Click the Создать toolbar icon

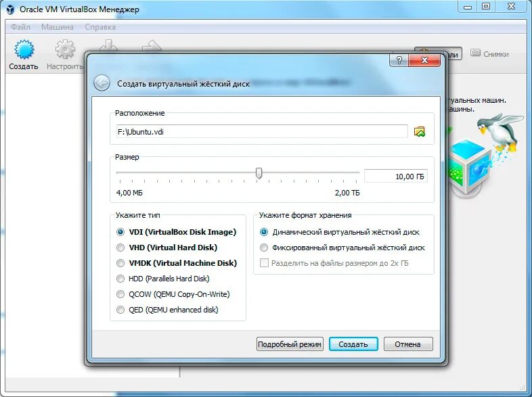point(24,49)
